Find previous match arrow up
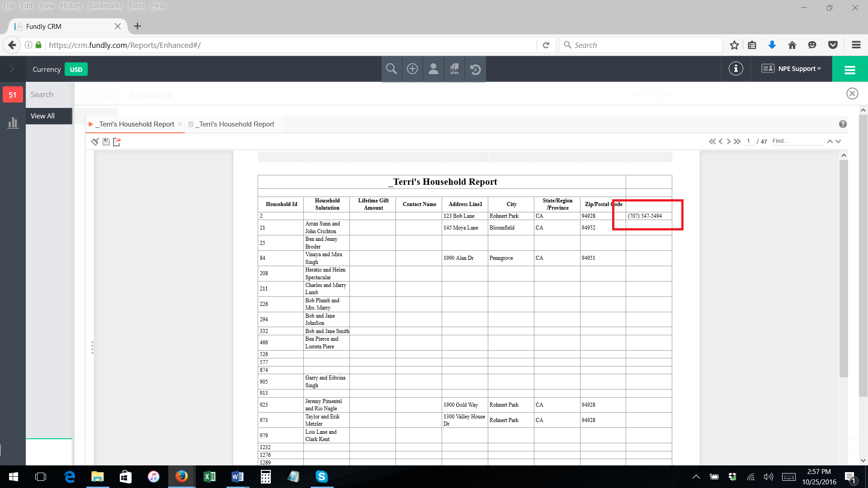The height and width of the screenshot is (488, 868). [x=830, y=141]
